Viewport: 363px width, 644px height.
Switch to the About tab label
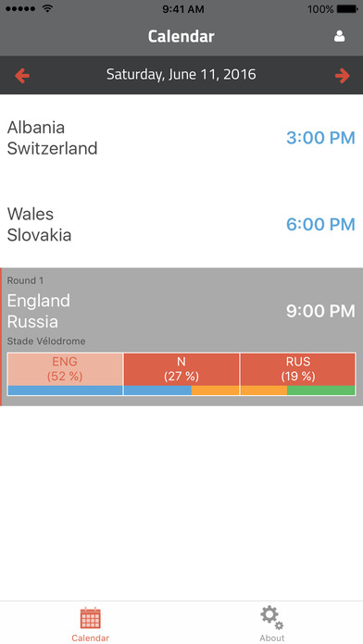click(271, 638)
